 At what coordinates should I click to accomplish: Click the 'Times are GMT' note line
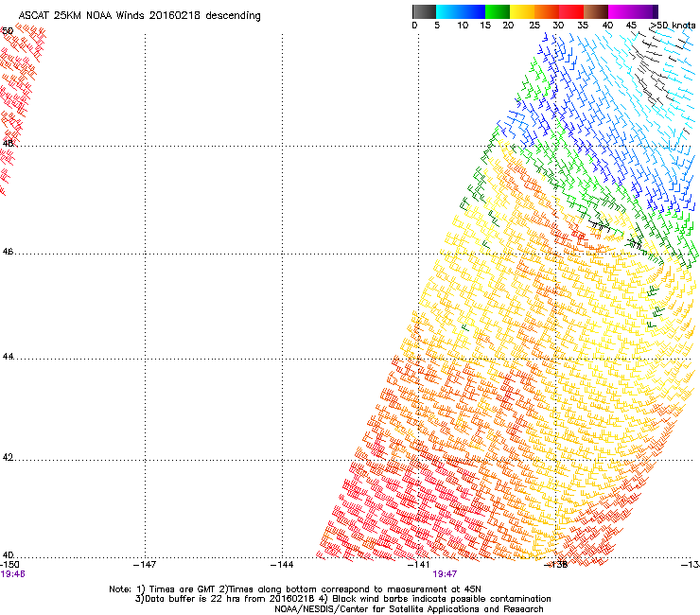click(x=295, y=589)
